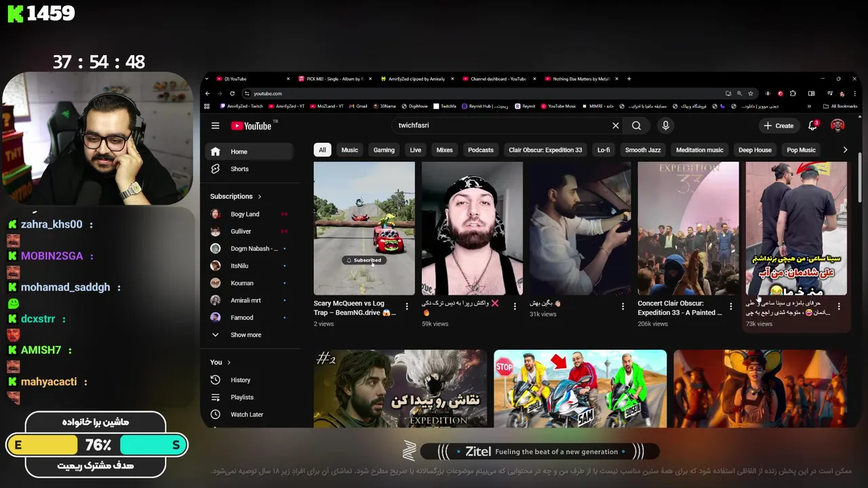Select the Smooth Jazz chip
This screenshot has height=488, width=868.
(643, 150)
